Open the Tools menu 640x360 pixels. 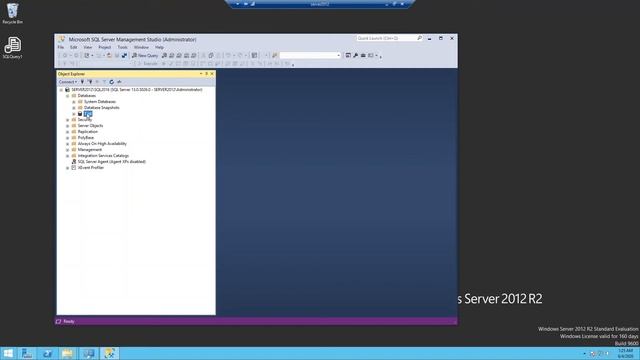pos(122,47)
